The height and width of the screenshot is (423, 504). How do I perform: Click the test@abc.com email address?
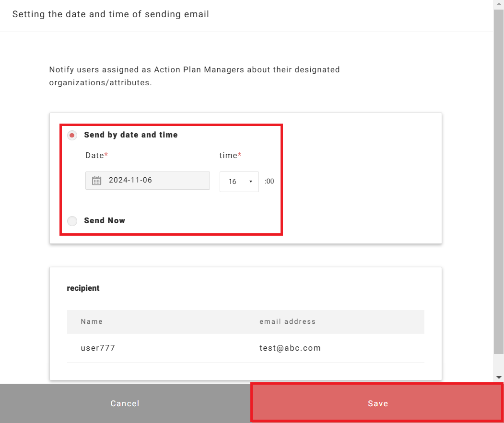(290, 348)
